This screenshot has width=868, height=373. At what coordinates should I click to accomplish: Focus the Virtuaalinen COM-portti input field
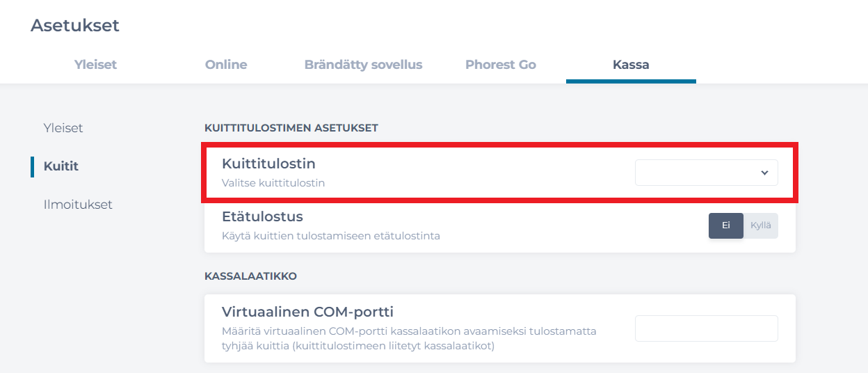706,328
